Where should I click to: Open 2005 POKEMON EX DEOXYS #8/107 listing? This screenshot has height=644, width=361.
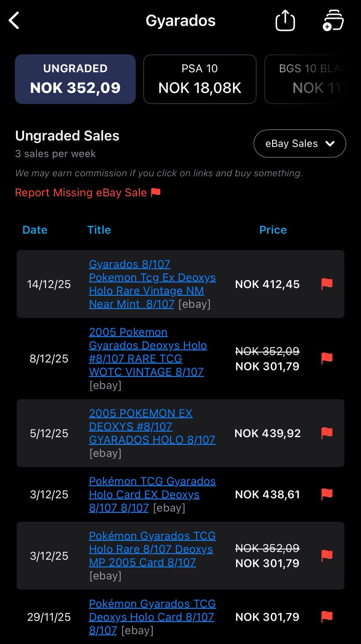[152, 426]
